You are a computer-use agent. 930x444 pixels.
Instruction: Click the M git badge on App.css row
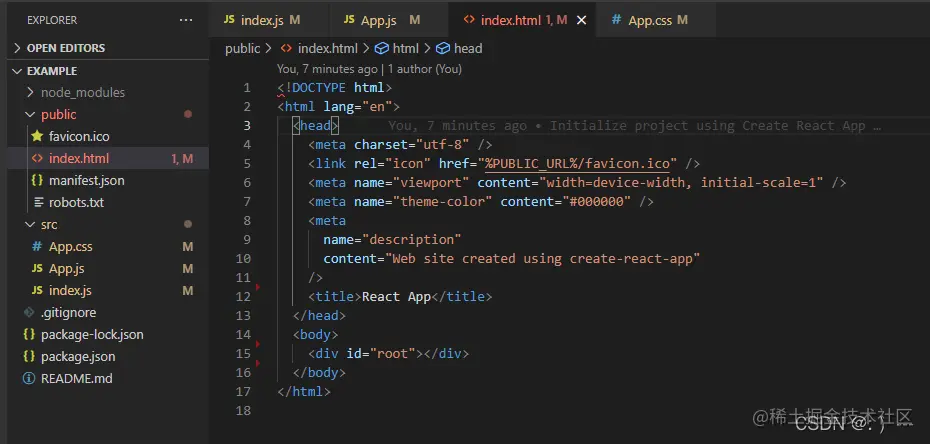point(188,247)
